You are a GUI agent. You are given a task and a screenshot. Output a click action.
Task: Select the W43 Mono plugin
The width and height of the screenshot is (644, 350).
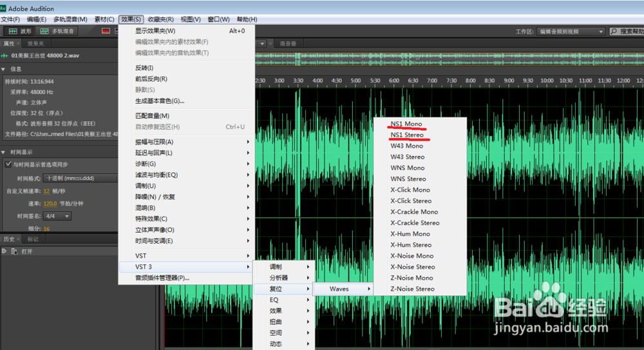[420, 146]
